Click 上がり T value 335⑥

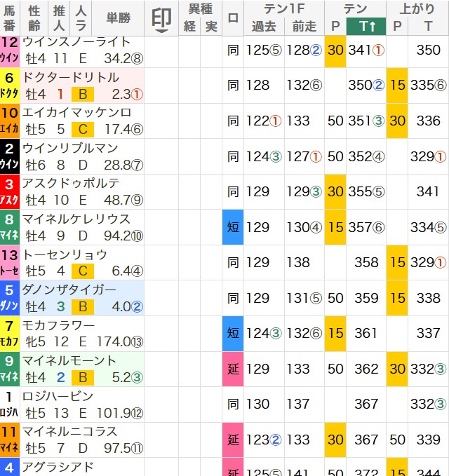tap(429, 86)
